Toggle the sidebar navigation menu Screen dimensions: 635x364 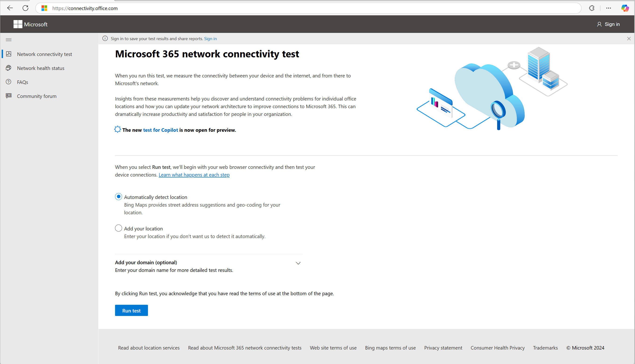[9, 40]
